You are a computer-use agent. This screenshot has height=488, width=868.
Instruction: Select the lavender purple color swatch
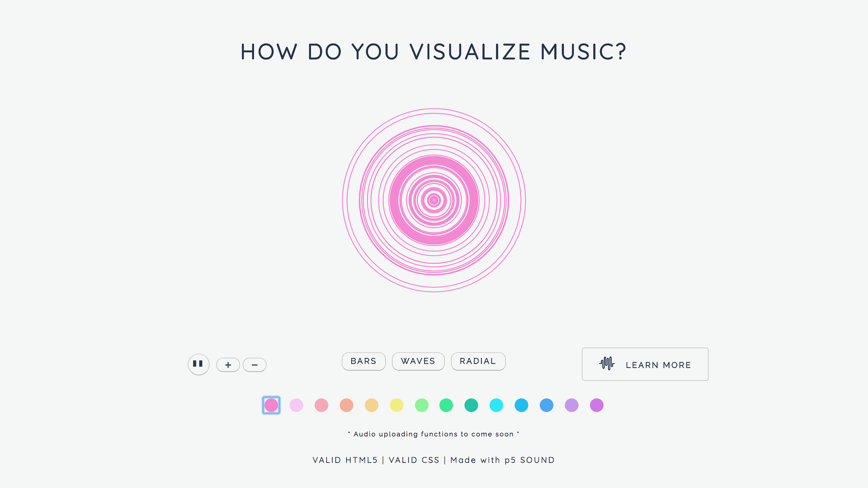(572, 405)
